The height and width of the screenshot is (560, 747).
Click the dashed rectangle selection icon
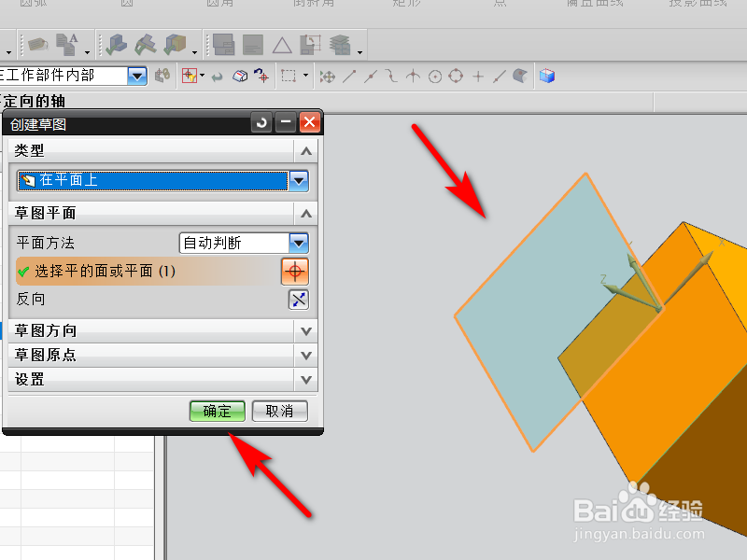point(289,76)
